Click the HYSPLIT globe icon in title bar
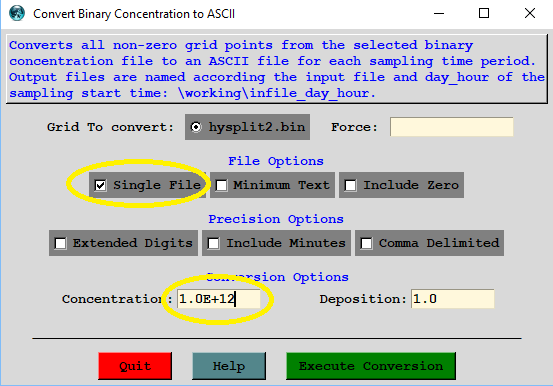553x386 pixels. (x=17, y=13)
